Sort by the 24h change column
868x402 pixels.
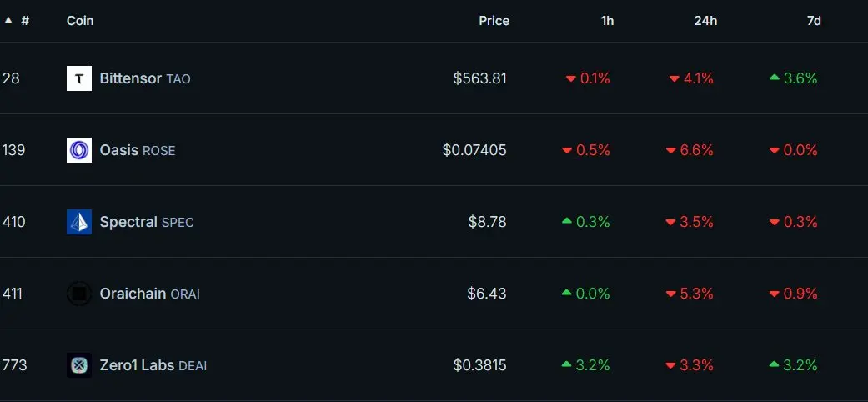pyautogui.click(x=705, y=21)
